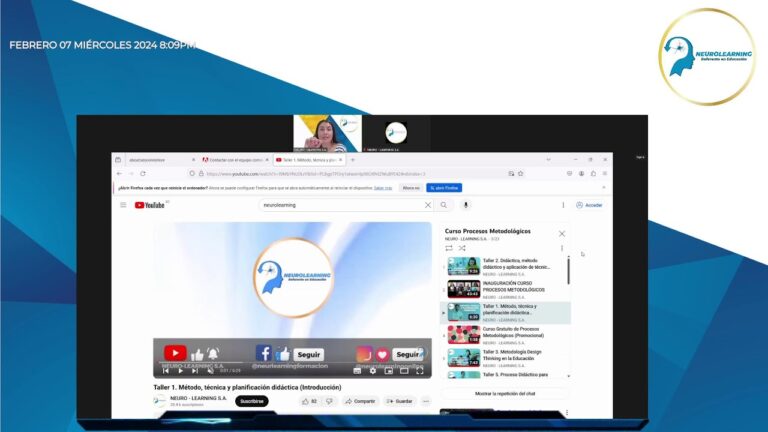
Task: Open INAUGURACIÓN CURSO playlist video
Action: click(x=505, y=289)
